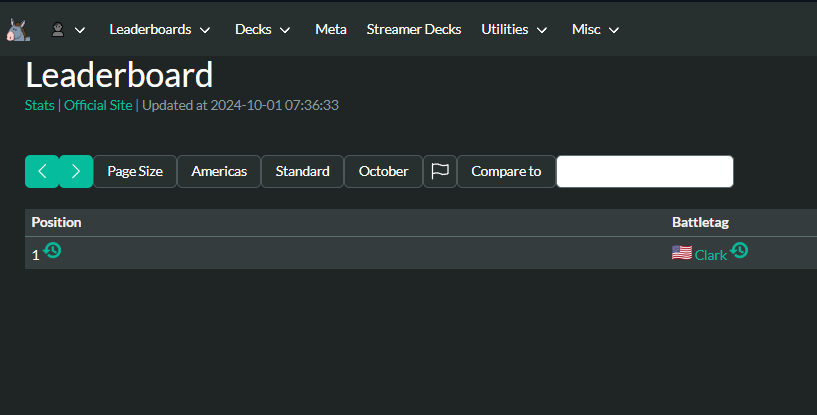Go to next leaderboard page
Image resolution: width=817 pixels, height=415 pixels.
(76, 172)
